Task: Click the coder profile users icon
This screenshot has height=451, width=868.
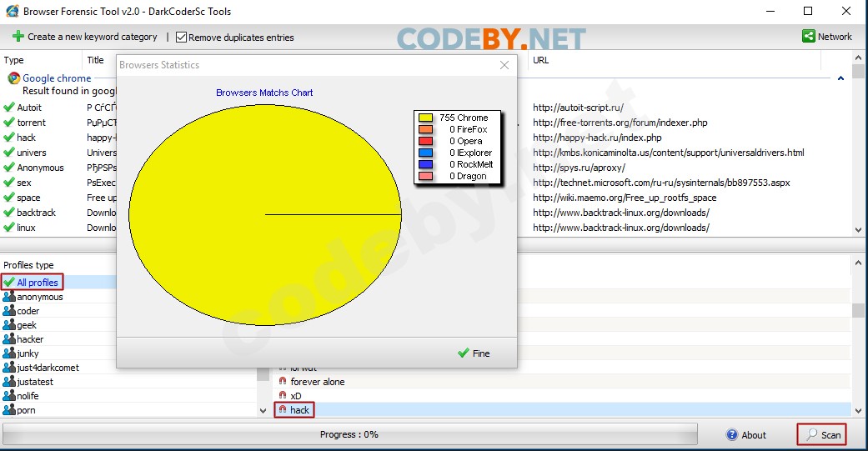Action: pos(9,310)
